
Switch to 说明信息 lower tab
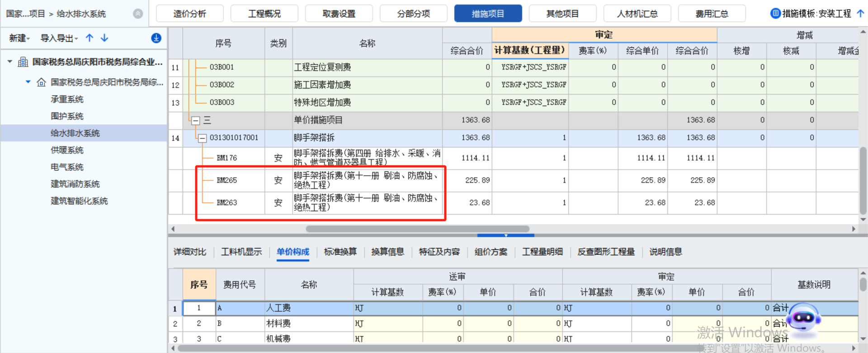click(666, 252)
